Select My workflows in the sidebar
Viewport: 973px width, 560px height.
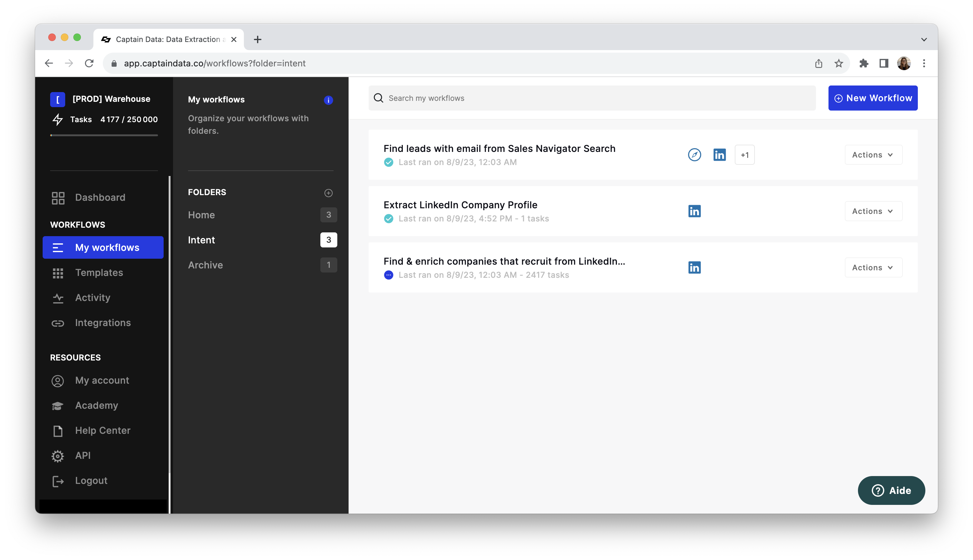click(103, 247)
